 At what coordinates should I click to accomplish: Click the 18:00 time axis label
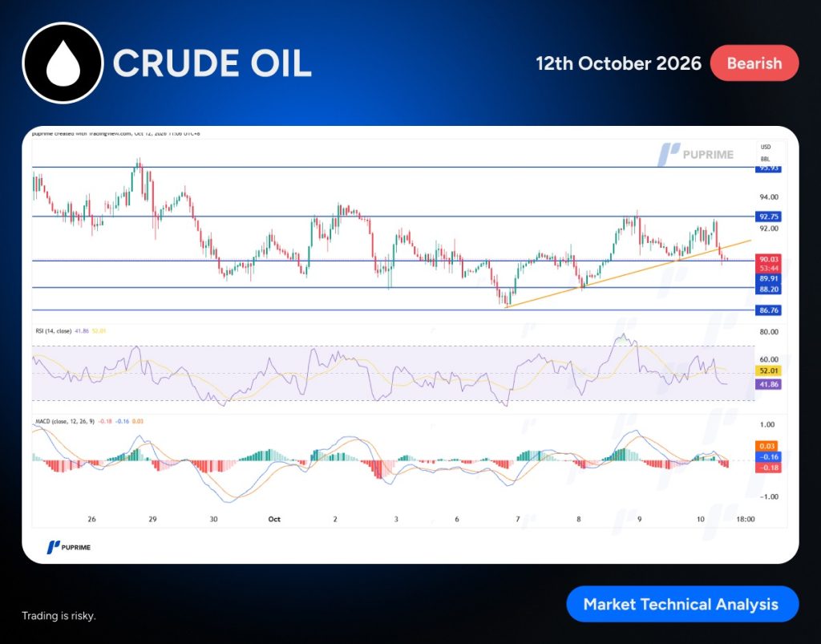point(746,520)
